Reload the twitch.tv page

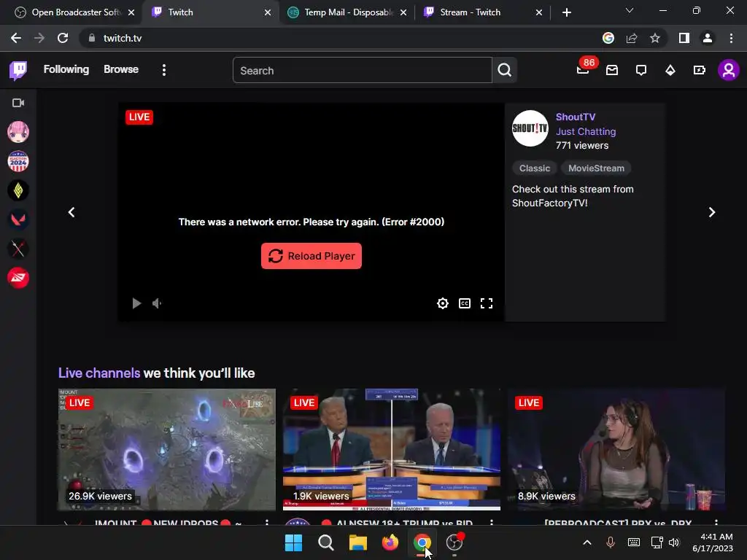coord(63,38)
